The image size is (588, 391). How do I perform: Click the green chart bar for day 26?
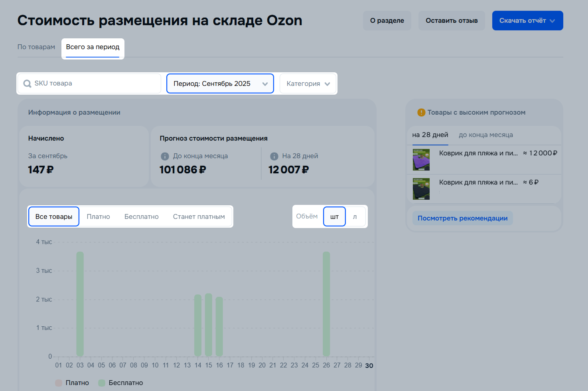tap(326, 304)
